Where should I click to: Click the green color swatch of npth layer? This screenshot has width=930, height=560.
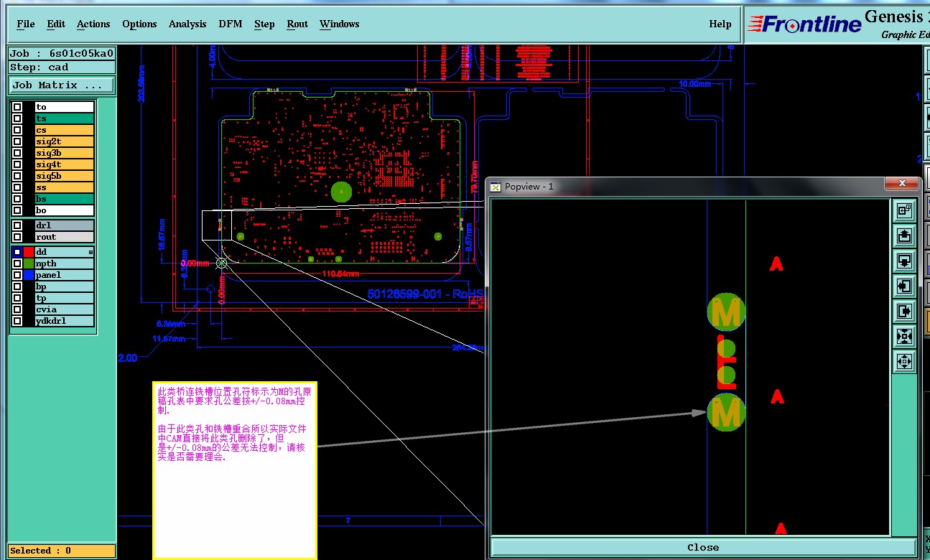[29, 263]
